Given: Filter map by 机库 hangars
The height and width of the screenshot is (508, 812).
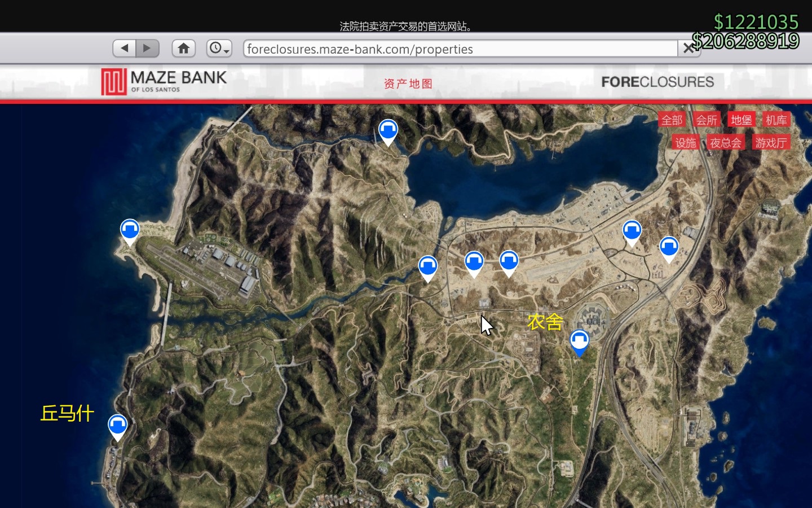Looking at the screenshot, I should pyautogui.click(x=776, y=120).
